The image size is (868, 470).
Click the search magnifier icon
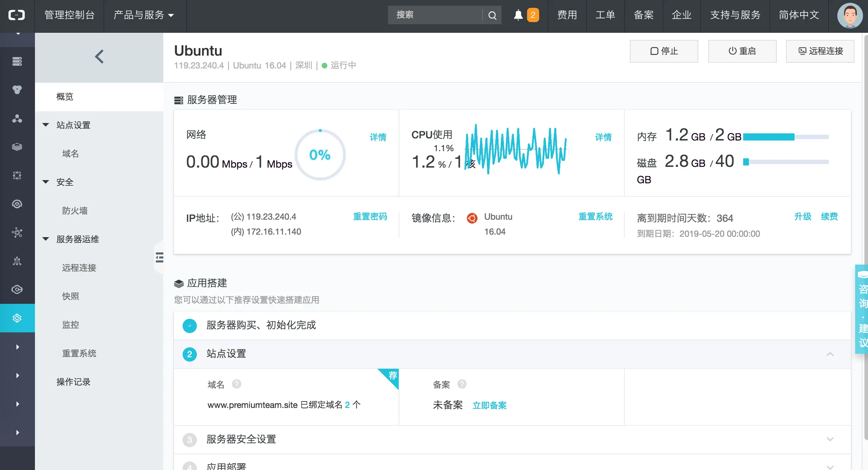[x=492, y=15]
